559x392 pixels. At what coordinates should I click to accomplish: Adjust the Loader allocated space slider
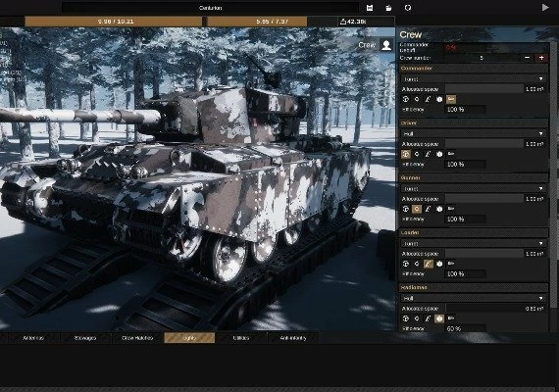pyautogui.click(x=484, y=254)
